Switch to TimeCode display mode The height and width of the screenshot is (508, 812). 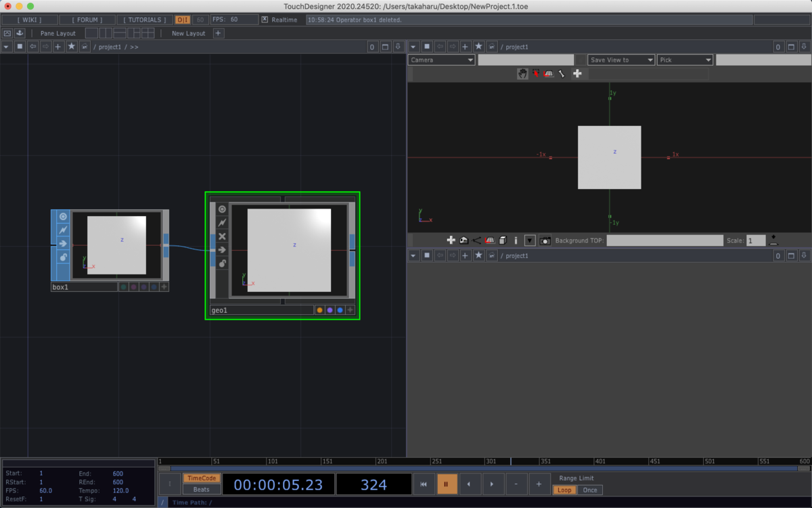tap(202, 478)
